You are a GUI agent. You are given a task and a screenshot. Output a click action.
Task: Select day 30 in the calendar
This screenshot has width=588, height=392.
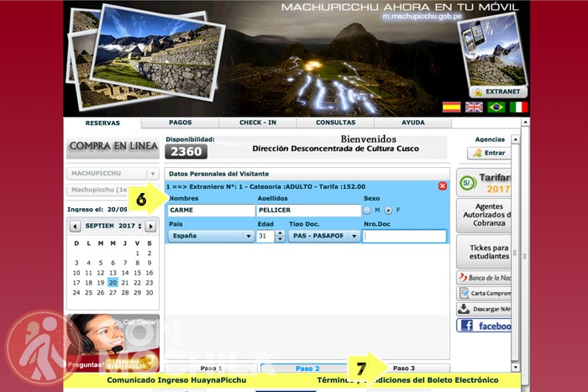click(x=150, y=293)
